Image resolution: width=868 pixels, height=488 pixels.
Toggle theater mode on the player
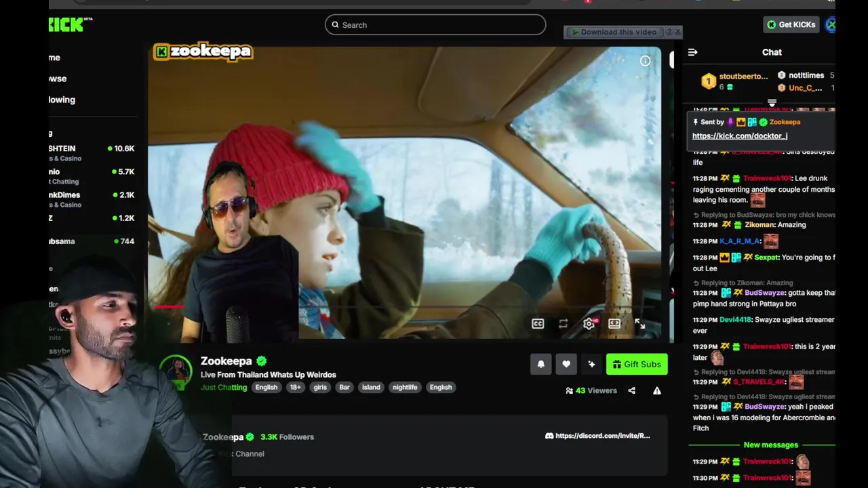pos(614,324)
